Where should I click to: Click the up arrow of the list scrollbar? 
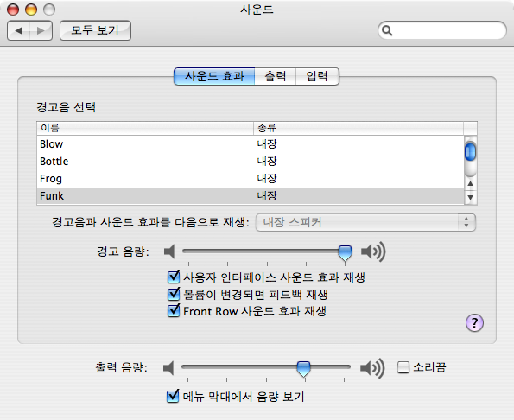click(471, 183)
